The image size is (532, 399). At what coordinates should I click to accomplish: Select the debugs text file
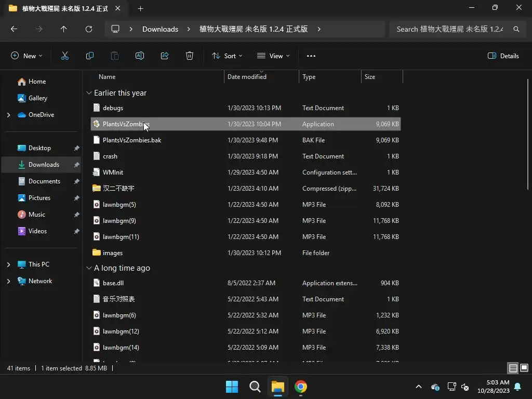(x=246, y=108)
